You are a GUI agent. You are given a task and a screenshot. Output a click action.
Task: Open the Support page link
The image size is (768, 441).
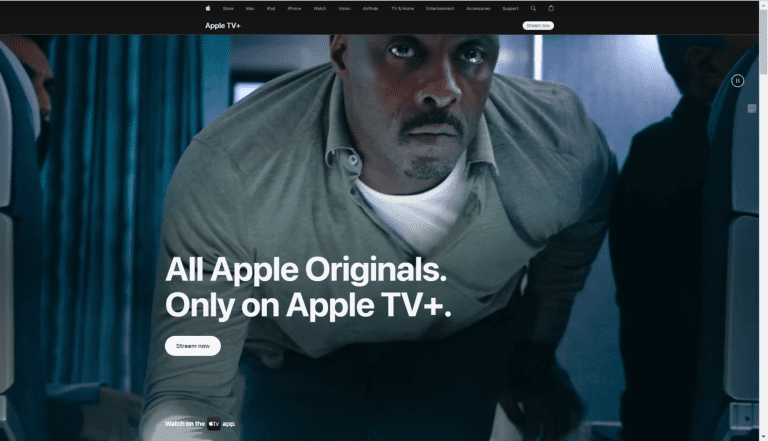click(510, 8)
